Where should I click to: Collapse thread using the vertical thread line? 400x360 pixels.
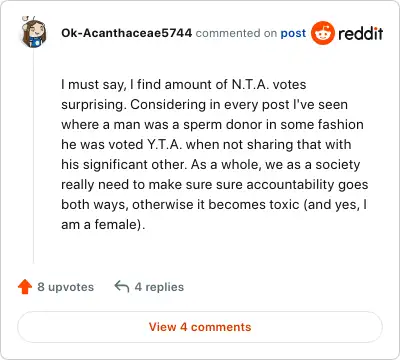click(x=33, y=156)
